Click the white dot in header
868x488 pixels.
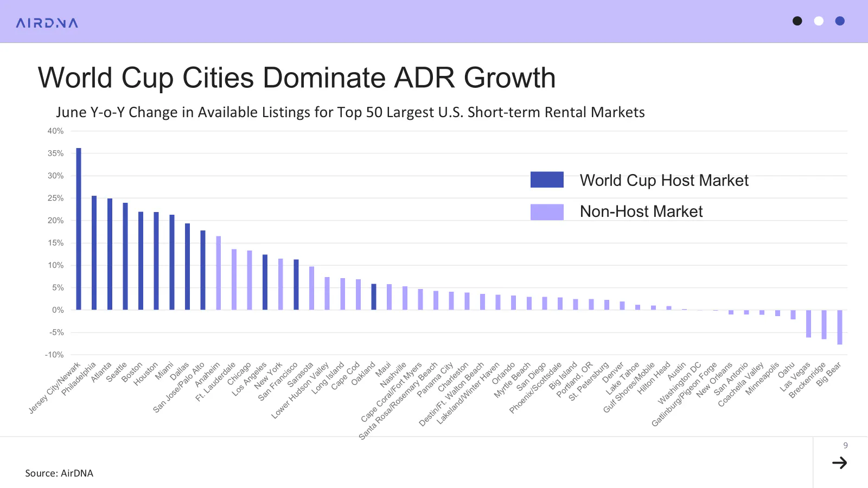point(819,21)
